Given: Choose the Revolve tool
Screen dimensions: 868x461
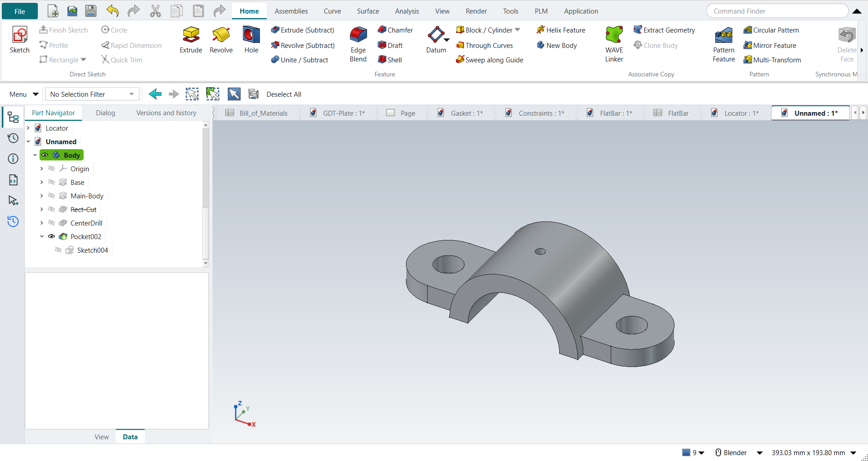Looking at the screenshot, I should pos(221,40).
